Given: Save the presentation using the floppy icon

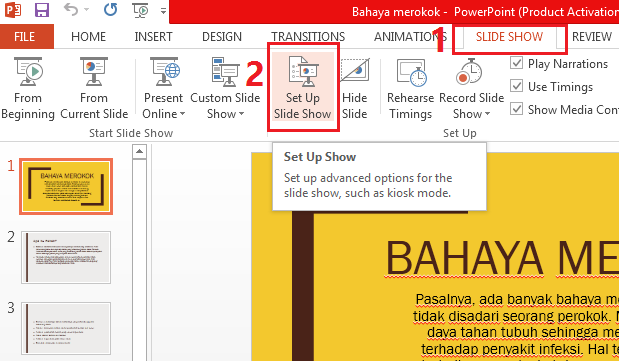Looking at the screenshot, I should (42, 10).
